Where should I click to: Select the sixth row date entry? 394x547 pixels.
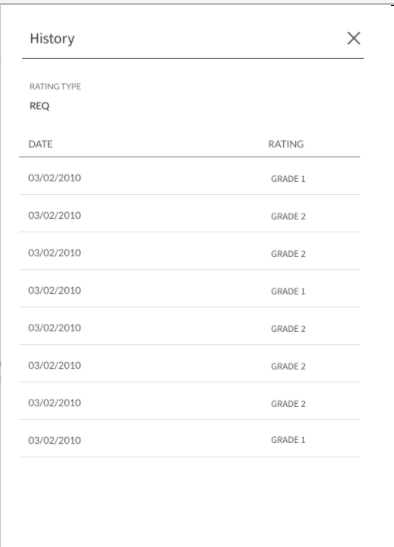click(x=54, y=365)
